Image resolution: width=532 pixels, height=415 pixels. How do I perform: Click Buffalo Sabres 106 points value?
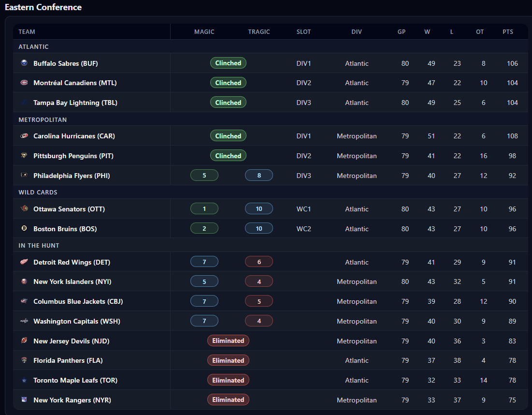(512, 63)
